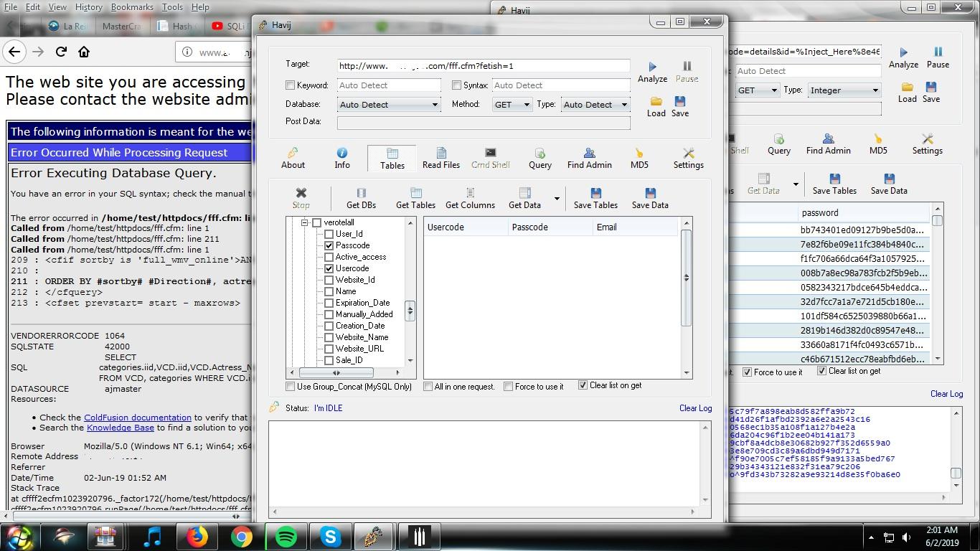
Task: Collapse the verotelall tree node
Action: coord(305,222)
